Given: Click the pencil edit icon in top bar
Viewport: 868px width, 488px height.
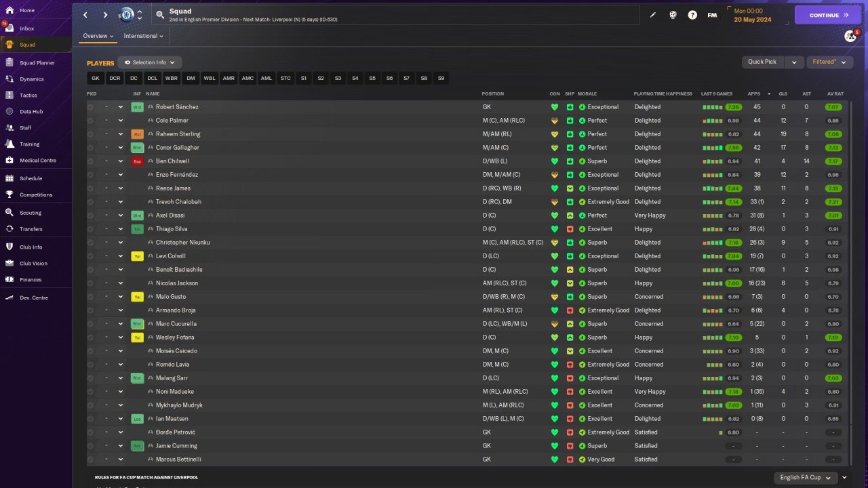Looking at the screenshot, I should coord(653,15).
